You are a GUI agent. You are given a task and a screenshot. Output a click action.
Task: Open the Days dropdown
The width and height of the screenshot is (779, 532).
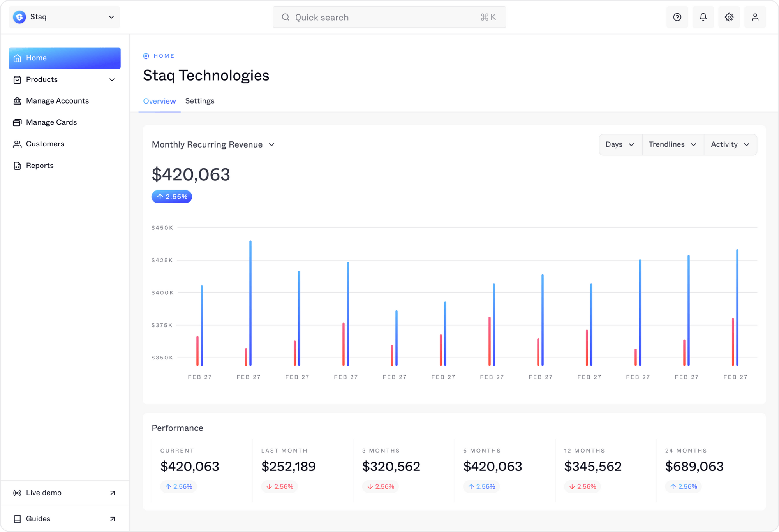pyautogui.click(x=620, y=144)
